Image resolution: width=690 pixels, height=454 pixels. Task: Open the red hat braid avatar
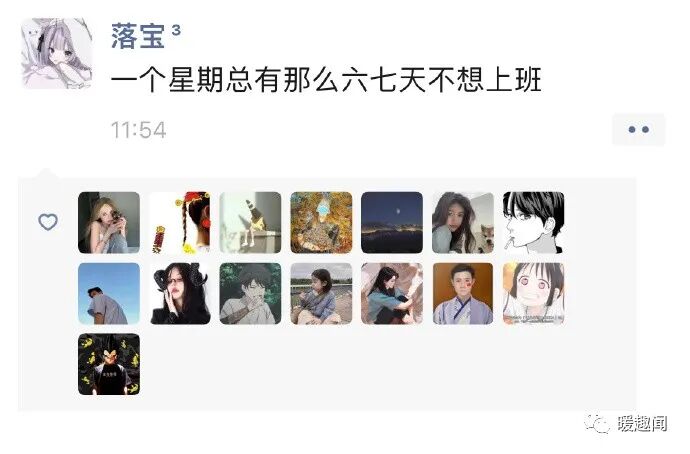point(180,223)
